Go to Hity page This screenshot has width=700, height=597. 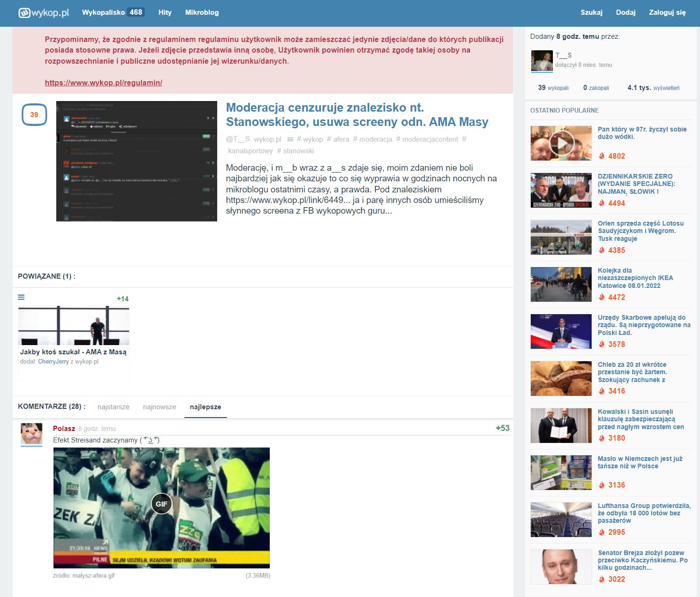[165, 12]
